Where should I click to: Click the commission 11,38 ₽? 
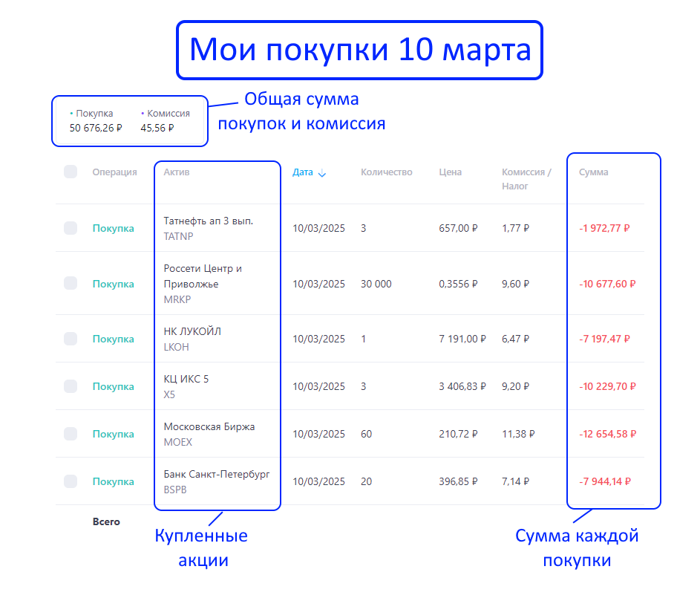tap(518, 435)
